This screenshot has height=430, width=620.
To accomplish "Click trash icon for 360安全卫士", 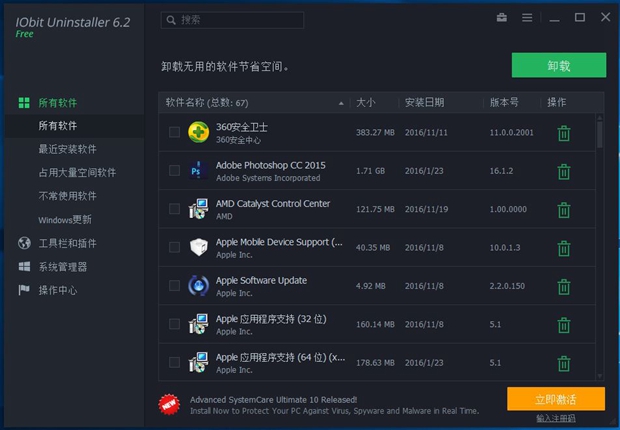I will click(x=564, y=133).
